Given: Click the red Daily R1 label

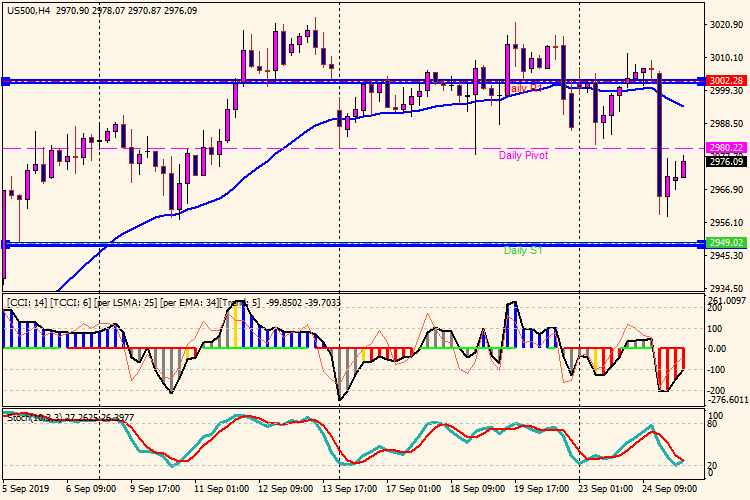Looking at the screenshot, I should [x=525, y=89].
